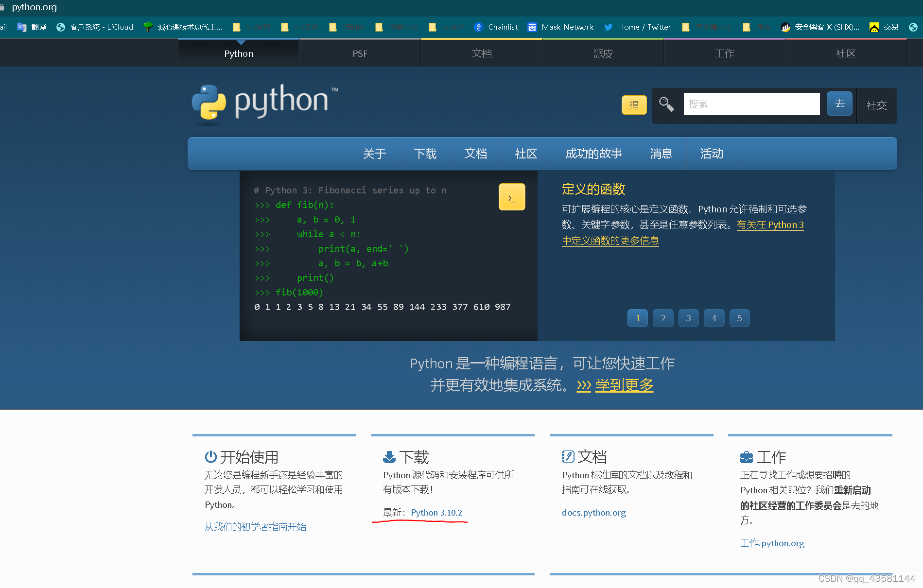This screenshot has height=588, width=923.
Task: Launch the interactive shell yellow button
Action: (x=512, y=197)
